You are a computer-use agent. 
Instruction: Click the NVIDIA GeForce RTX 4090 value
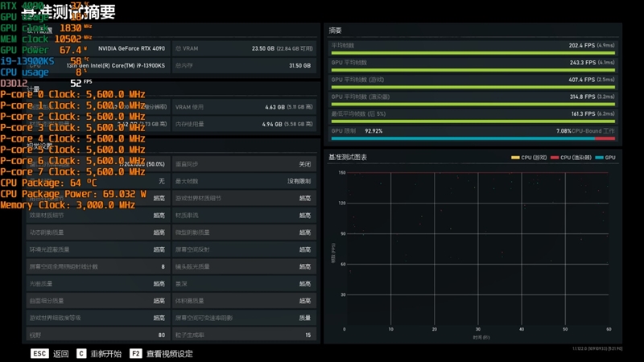[131, 48]
